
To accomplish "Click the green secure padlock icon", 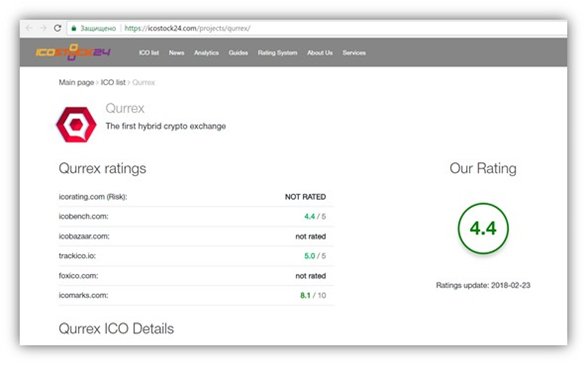I will click(74, 28).
